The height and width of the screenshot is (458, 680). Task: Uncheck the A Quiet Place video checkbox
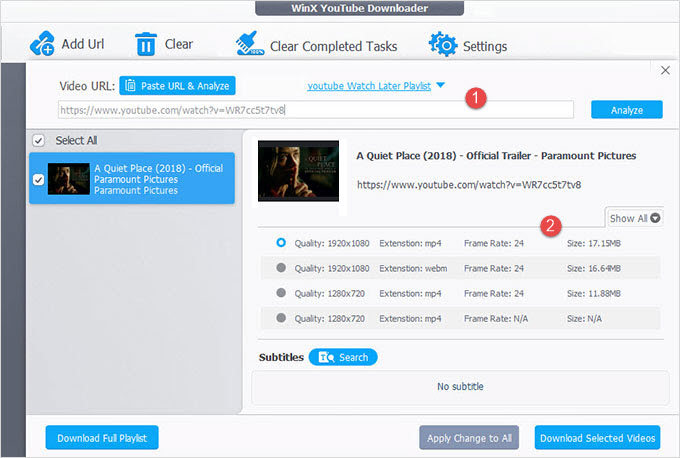tap(39, 180)
